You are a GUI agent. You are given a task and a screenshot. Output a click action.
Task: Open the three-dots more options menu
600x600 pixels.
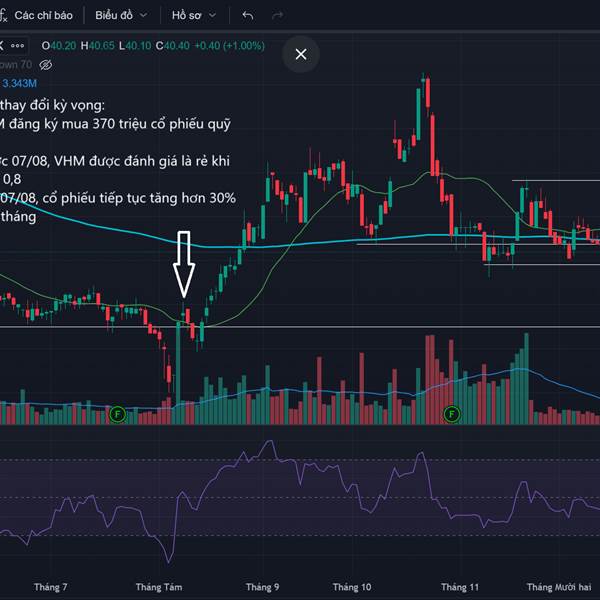click(x=17, y=46)
